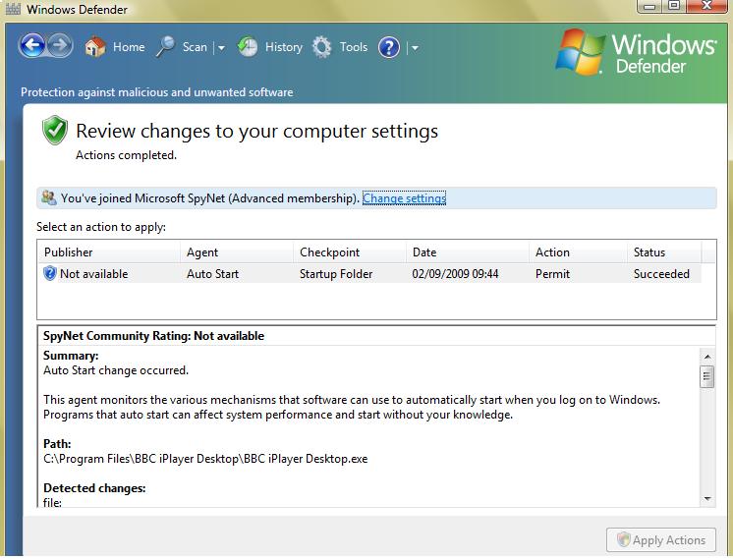Open Help with the question mark icon
This screenshot has height=560, width=733.
(x=389, y=47)
